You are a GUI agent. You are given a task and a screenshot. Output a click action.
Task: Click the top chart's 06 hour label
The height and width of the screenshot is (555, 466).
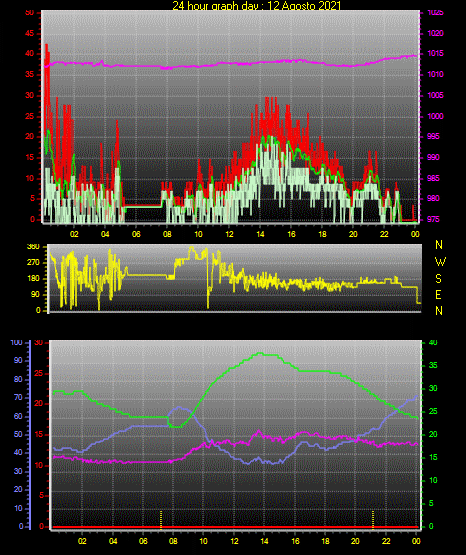[x=136, y=234]
